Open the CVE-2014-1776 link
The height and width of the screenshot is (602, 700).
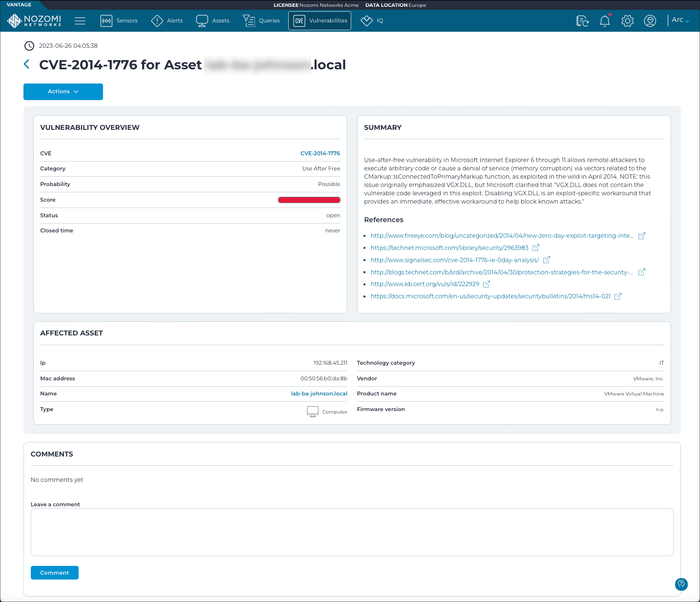point(320,153)
